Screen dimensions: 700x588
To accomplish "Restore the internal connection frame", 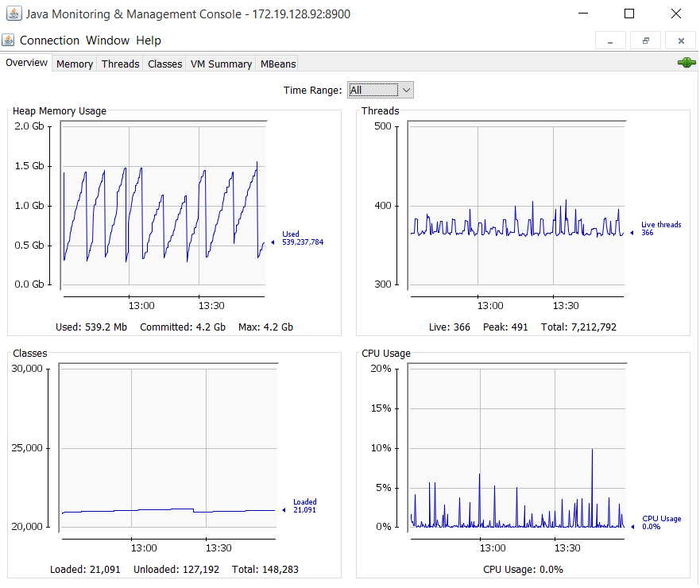I will click(645, 41).
